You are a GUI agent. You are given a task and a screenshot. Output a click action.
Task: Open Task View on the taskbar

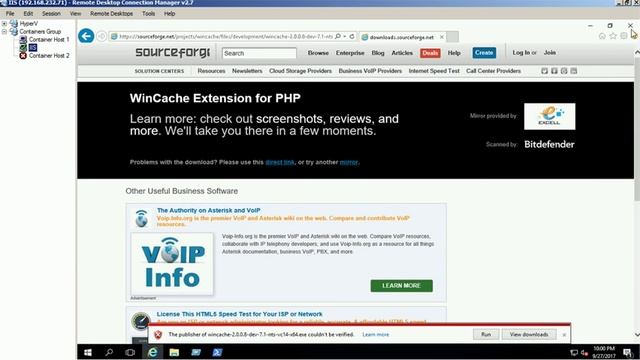click(x=130, y=352)
